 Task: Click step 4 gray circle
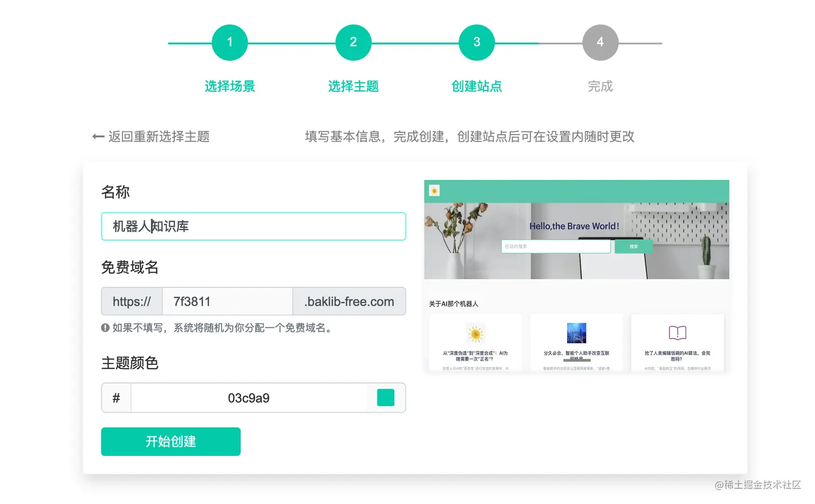point(600,43)
